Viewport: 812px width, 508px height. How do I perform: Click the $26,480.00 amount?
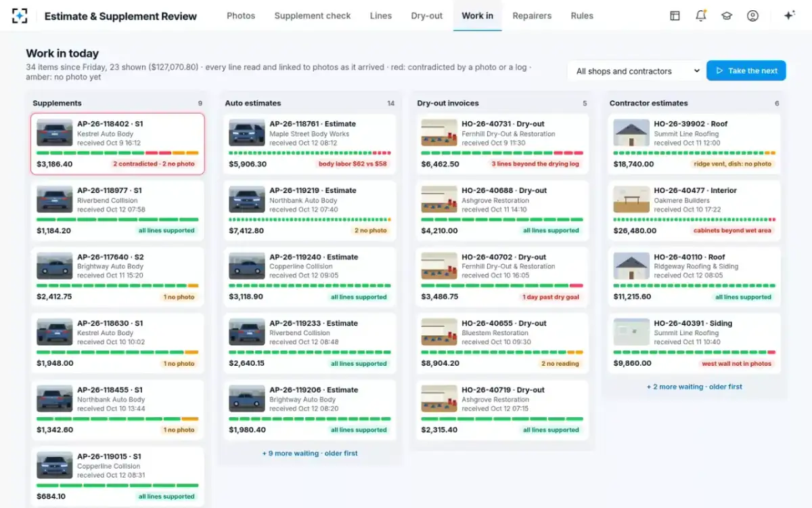635,230
